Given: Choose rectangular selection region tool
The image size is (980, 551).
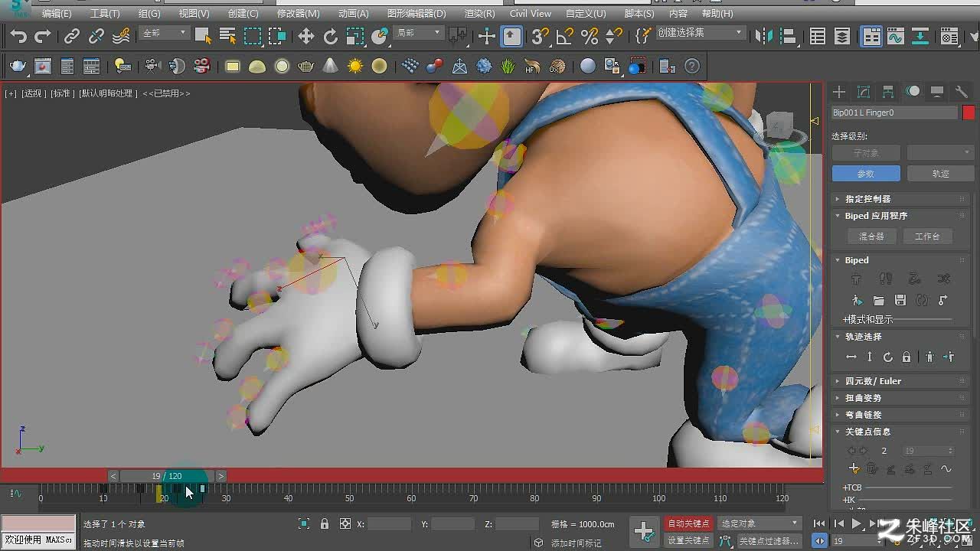Looking at the screenshot, I should click(252, 36).
